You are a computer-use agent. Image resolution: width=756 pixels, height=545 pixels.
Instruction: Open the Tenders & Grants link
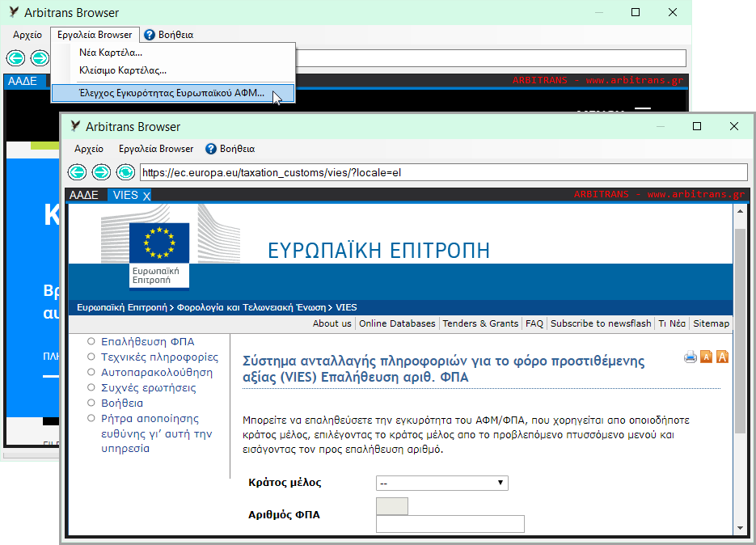tap(480, 323)
